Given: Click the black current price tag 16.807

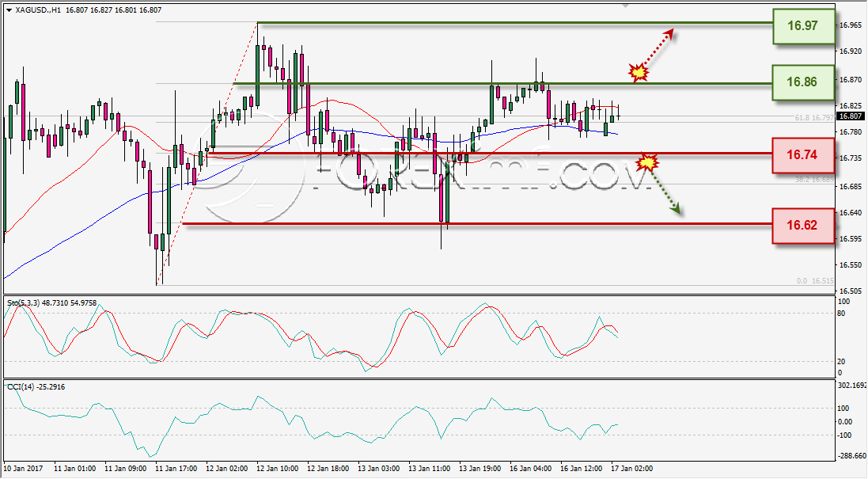Looking at the screenshot, I should 851,116.
